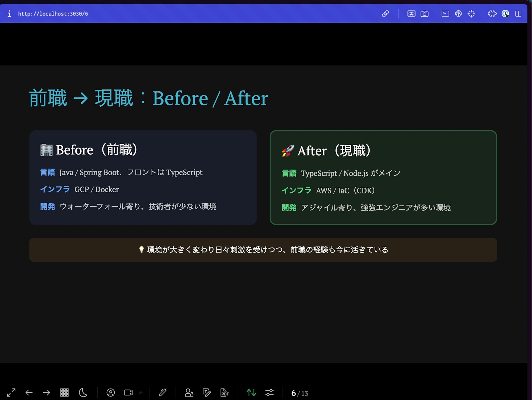Open the settings sliders icon
The image size is (532, 400).
coord(269,393)
